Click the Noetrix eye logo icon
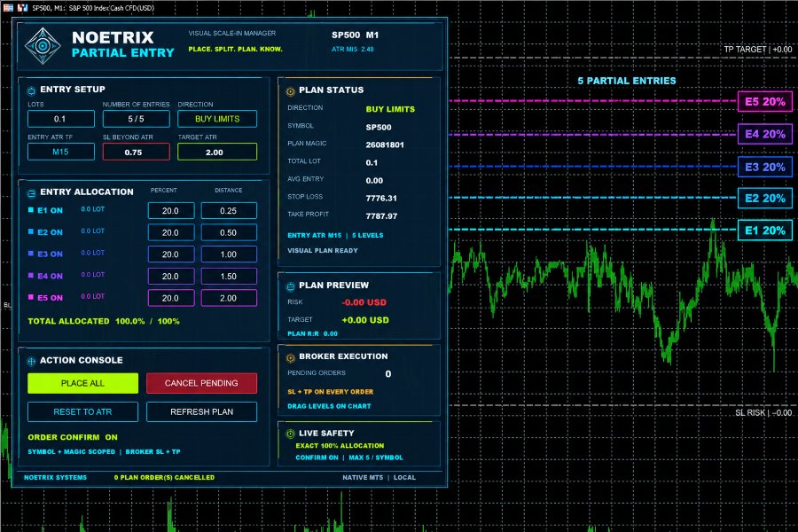 click(43, 46)
